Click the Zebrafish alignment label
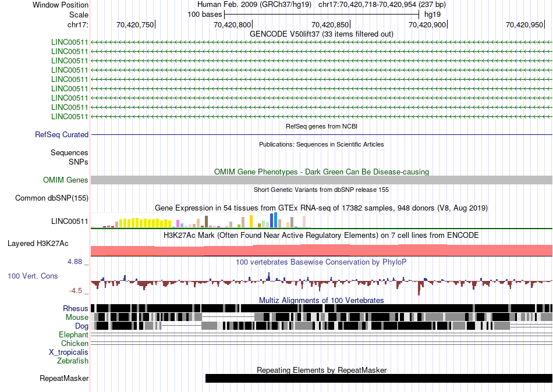Screen dimensions: 553x392 click(x=73, y=361)
